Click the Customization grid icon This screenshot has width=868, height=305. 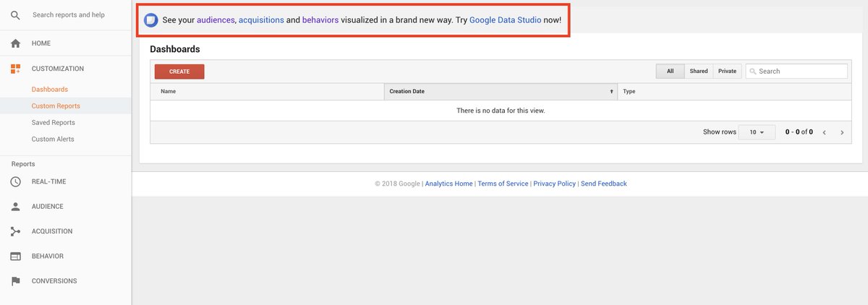coord(15,69)
